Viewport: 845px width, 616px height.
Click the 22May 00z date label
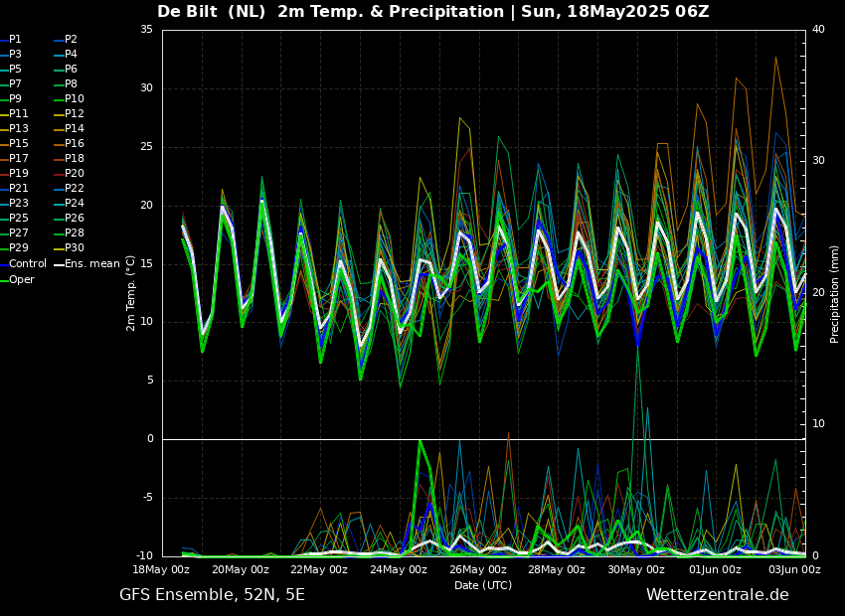pyautogui.click(x=319, y=569)
